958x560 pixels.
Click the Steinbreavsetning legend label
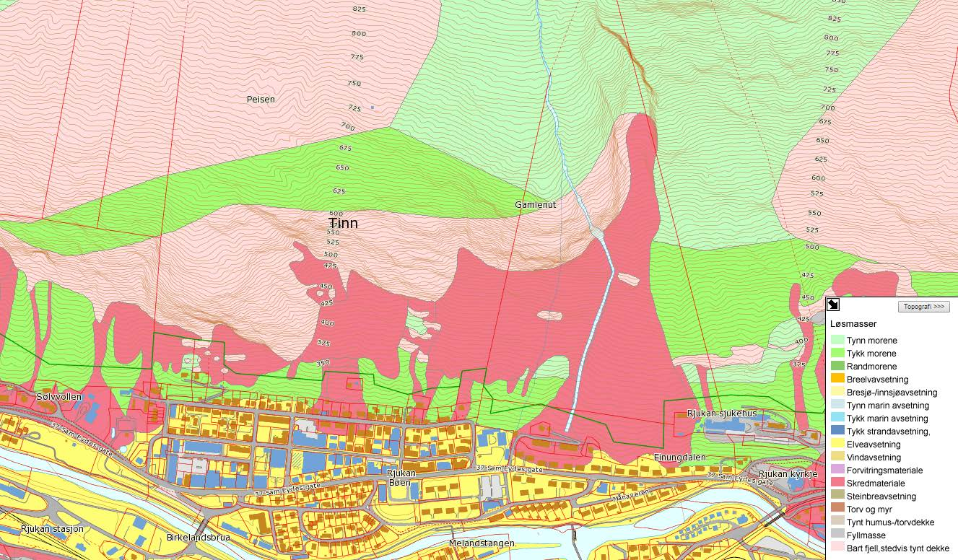(881, 496)
